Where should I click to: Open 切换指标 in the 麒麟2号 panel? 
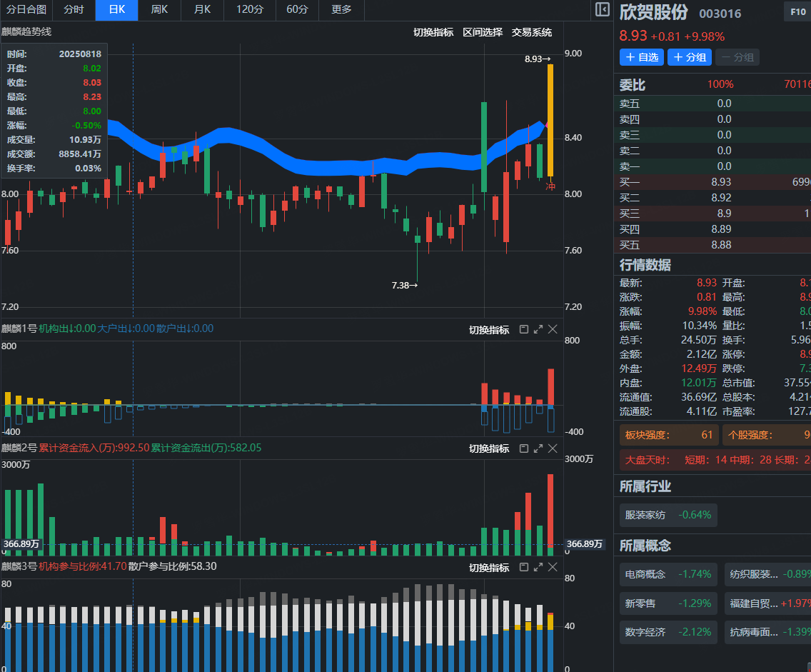tap(489, 448)
